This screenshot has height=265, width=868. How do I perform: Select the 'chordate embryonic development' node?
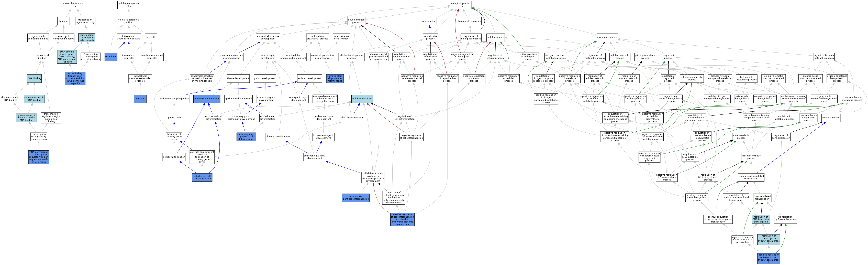pyautogui.click(x=324, y=118)
